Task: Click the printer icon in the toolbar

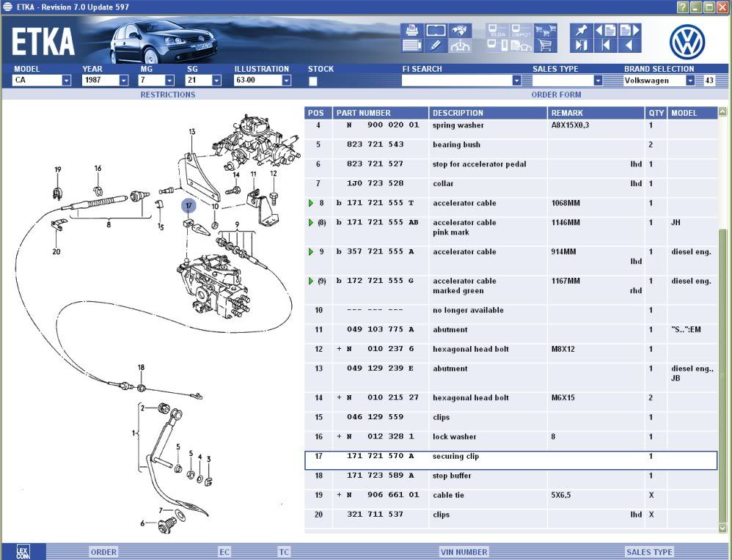Action: click(411, 30)
